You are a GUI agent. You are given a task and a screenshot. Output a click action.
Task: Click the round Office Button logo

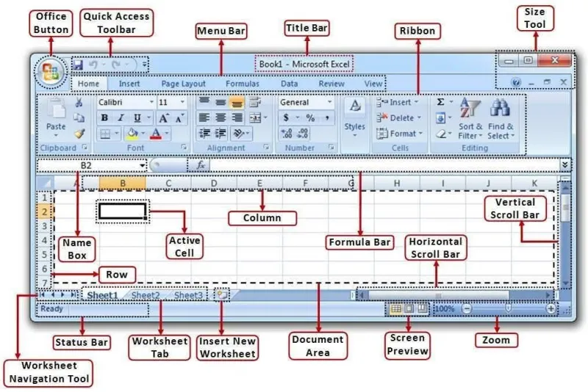click(x=51, y=72)
